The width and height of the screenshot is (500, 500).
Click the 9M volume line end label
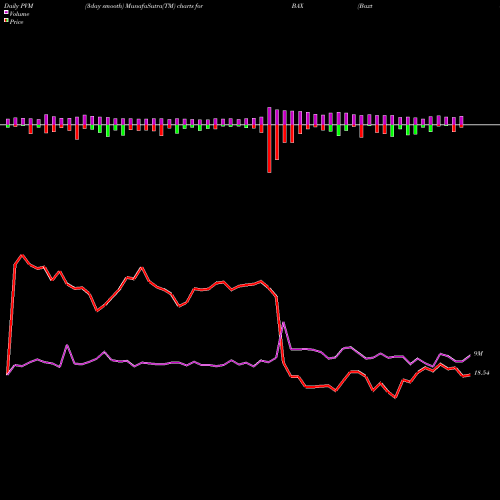[x=478, y=354]
